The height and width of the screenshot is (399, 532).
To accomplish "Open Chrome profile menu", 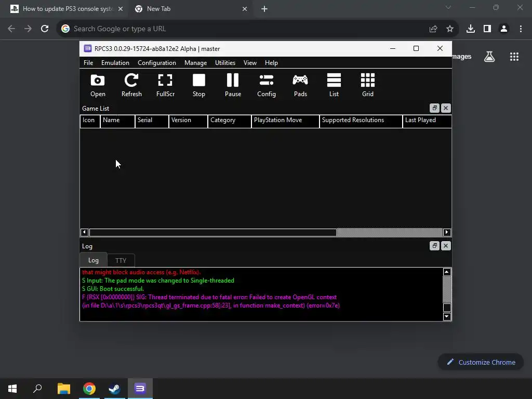I will pyautogui.click(x=504, y=29).
